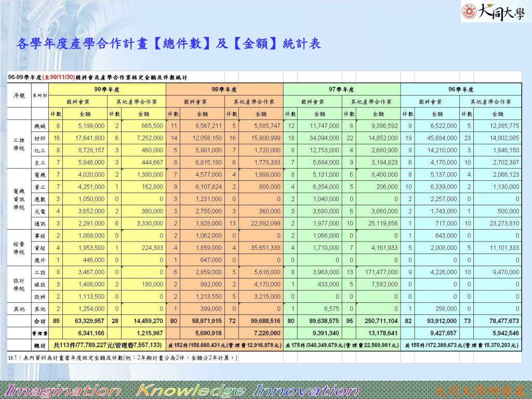Select management fee value 13,178,641
The width and height of the screenshot is (532, 399).
click(383, 333)
